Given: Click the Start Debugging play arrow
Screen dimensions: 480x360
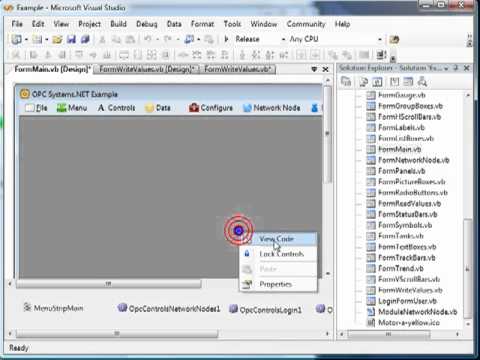Looking at the screenshot, I should tap(226, 39).
